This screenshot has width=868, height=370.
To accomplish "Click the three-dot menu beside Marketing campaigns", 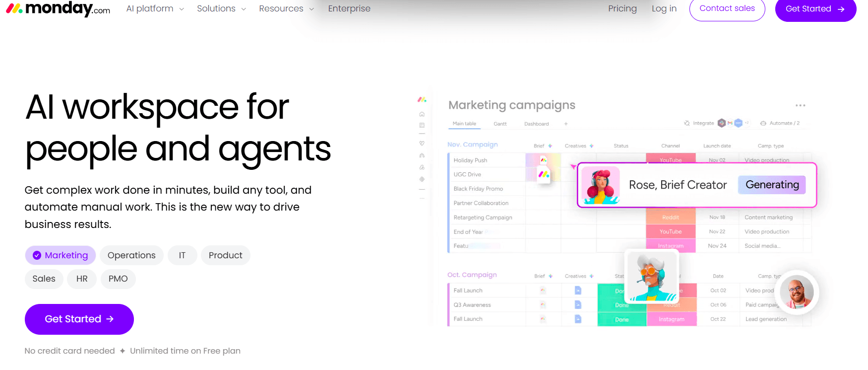I will [800, 105].
